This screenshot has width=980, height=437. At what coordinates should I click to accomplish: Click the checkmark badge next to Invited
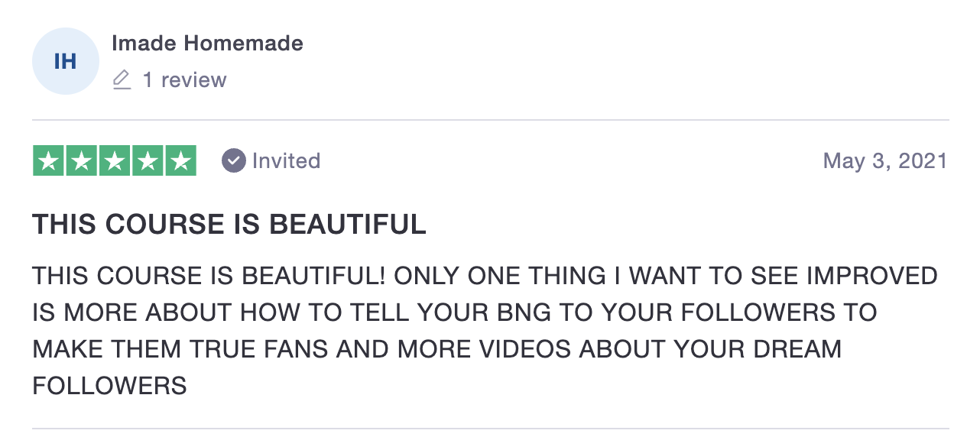(233, 160)
